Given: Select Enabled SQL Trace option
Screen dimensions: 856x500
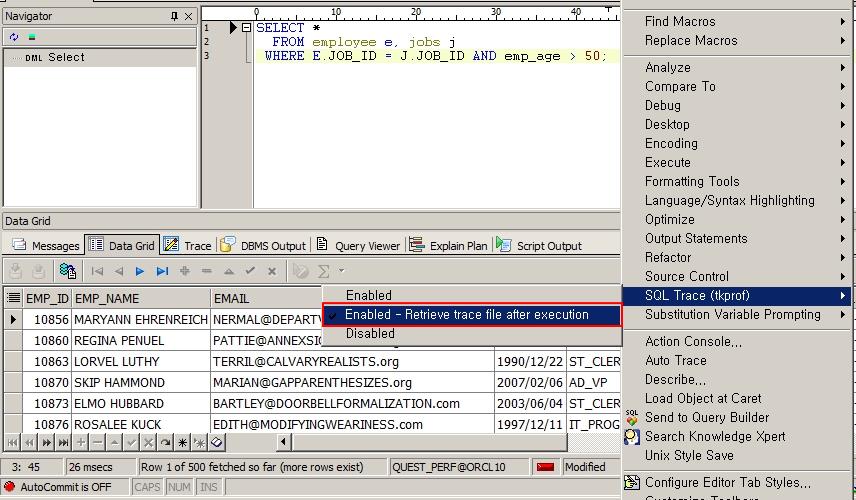Looking at the screenshot, I should (x=369, y=296).
